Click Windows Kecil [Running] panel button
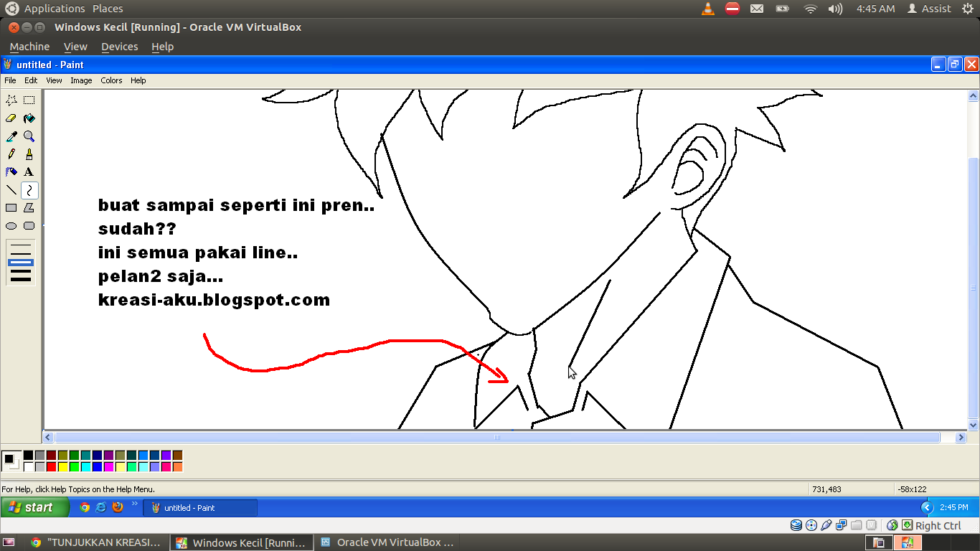The width and height of the screenshot is (980, 551). click(242, 542)
